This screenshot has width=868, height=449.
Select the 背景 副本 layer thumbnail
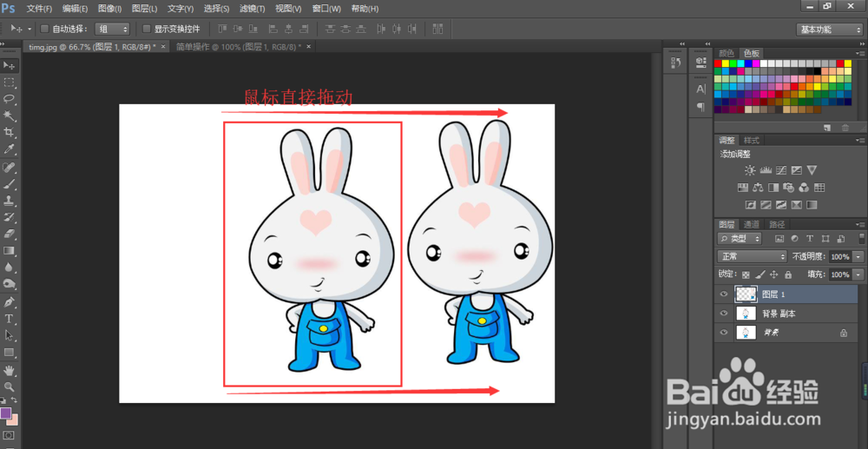click(x=746, y=314)
